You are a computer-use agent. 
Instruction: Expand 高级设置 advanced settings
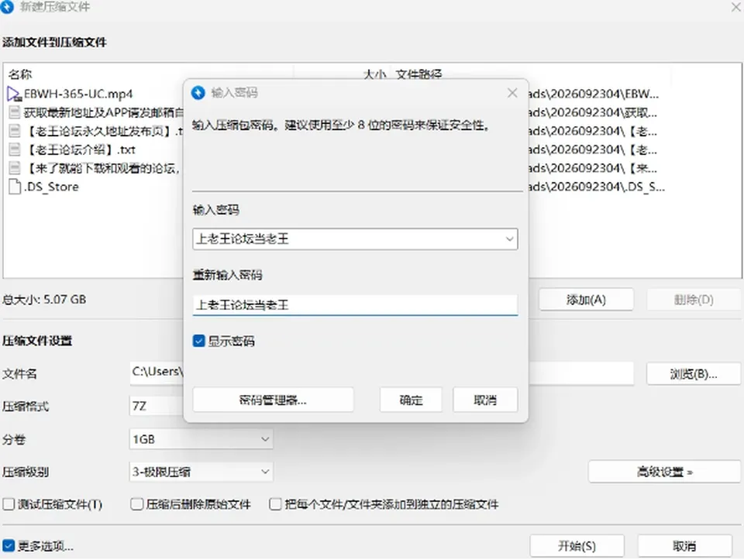pos(664,472)
